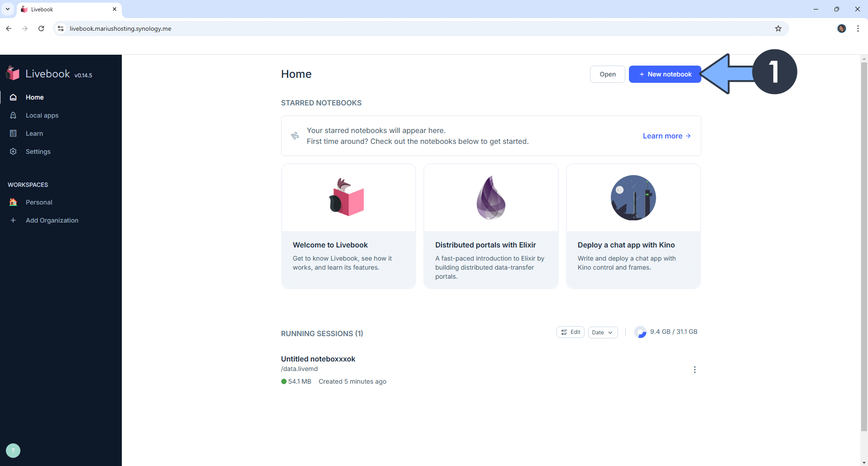Image resolution: width=868 pixels, height=466 pixels.
Task: Click the 54.1 MB session memory text
Action: [x=300, y=381]
